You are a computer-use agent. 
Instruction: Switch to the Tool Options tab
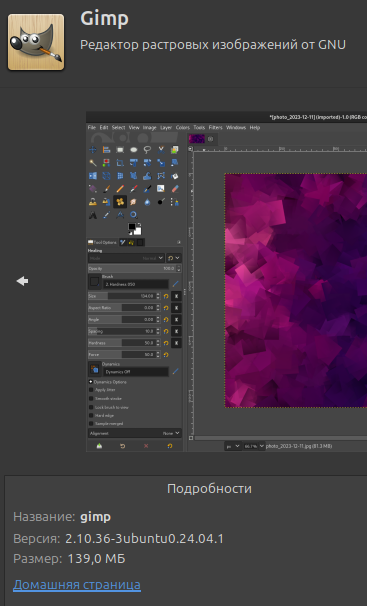(x=102, y=242)
